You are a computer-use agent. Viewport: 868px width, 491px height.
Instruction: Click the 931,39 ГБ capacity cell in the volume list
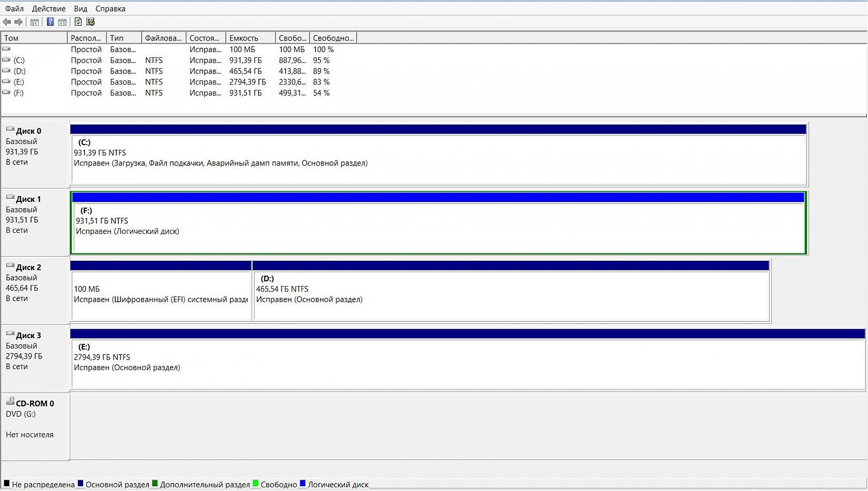[246, 60]
